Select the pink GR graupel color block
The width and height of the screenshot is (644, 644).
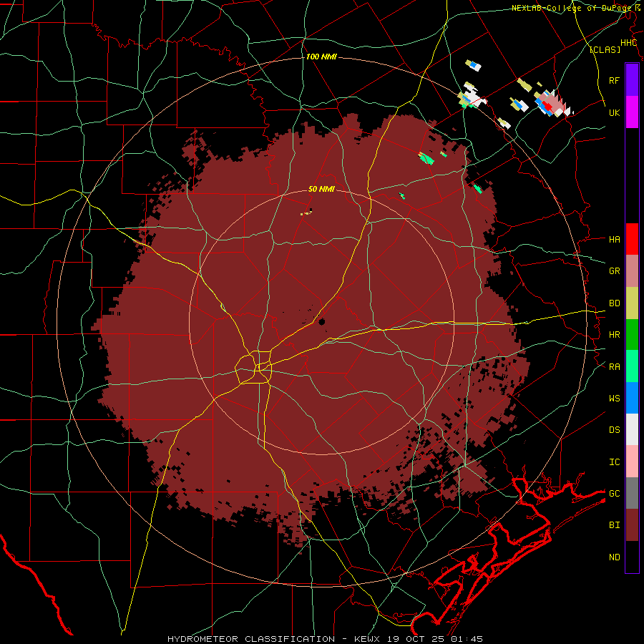point(632,271)
